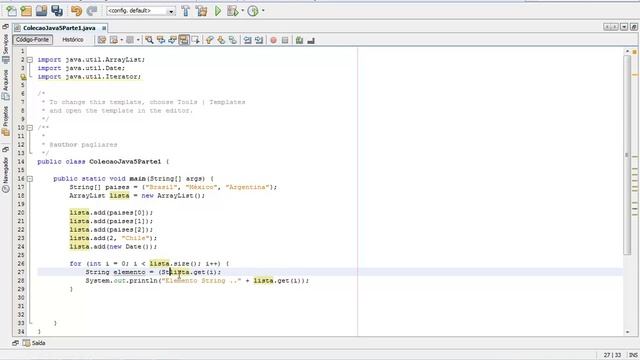Click the Open Project icon
640x360 pixels.
[41, 11]
